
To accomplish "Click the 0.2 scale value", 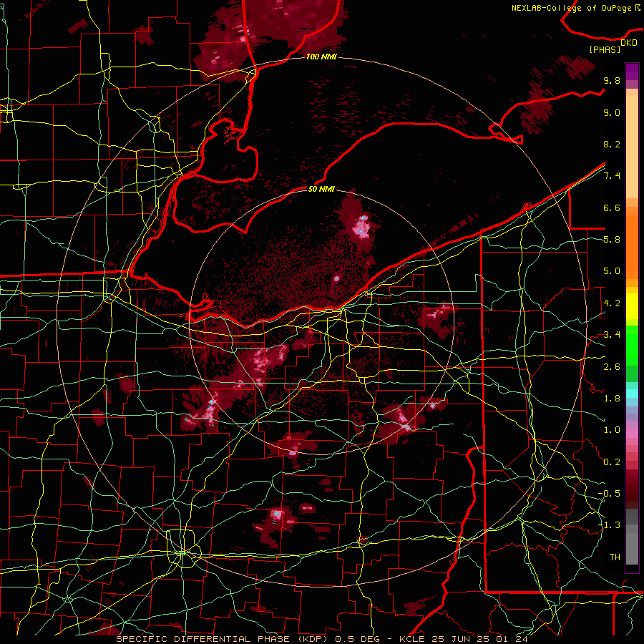I will (x=612, y=462).
